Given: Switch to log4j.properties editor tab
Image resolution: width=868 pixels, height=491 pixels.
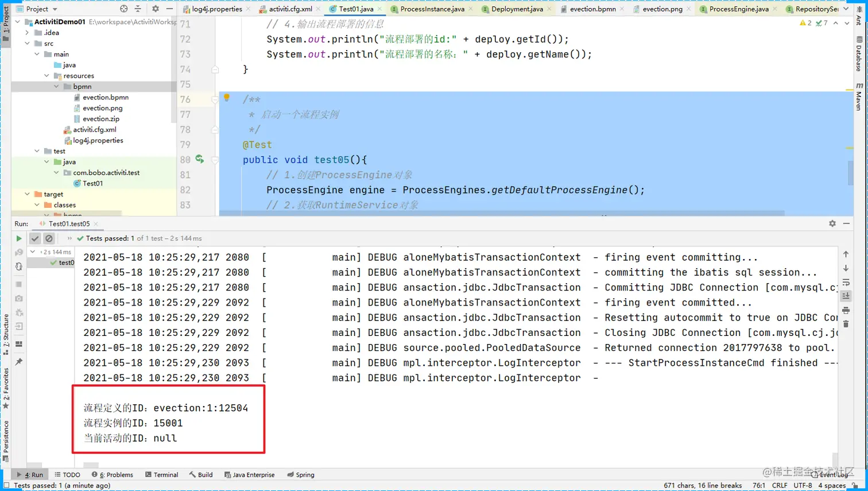Looking at the screenshot, I should pyautogui.click(x=216, y=9).
